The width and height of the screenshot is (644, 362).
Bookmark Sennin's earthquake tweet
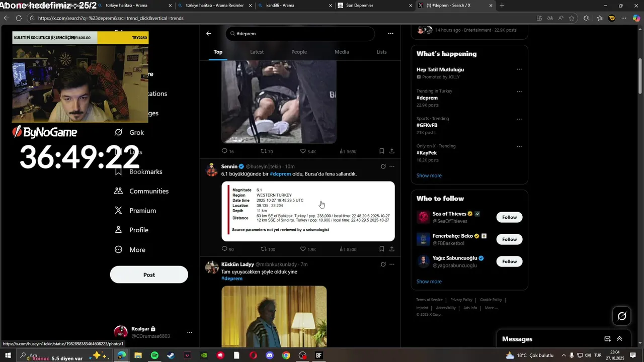(382, 249)
